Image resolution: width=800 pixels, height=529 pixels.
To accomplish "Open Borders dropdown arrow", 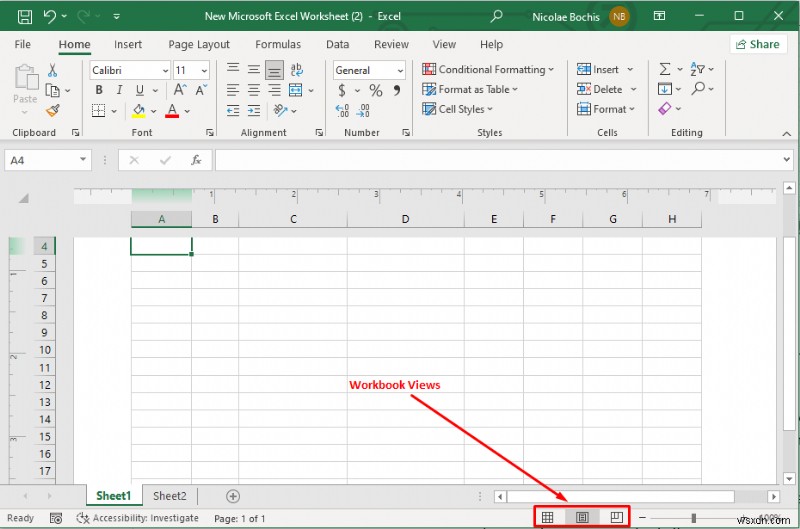I will [x=114, y=111].
